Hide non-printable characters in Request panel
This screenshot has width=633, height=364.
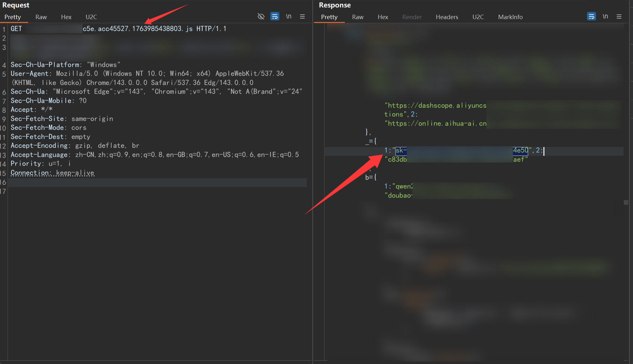tap(261, 16)
